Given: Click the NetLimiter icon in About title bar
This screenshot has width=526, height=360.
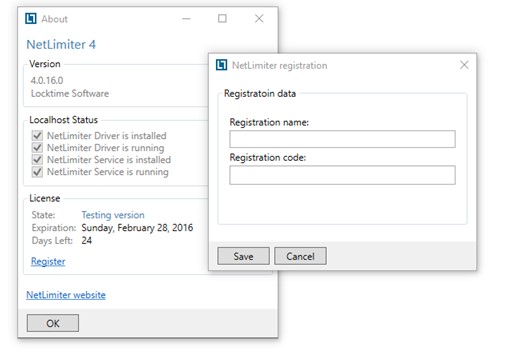Looking at the screenshot, I should [x=31, y=18].
